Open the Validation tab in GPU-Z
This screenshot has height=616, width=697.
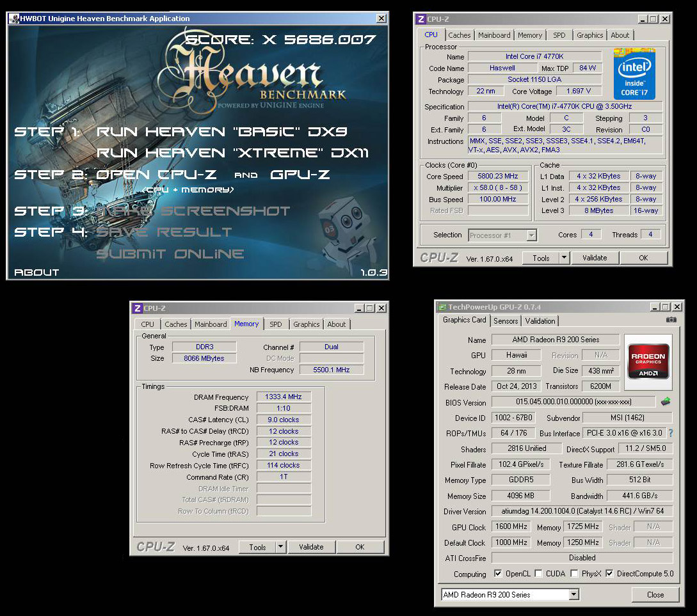tap(540, 320)
